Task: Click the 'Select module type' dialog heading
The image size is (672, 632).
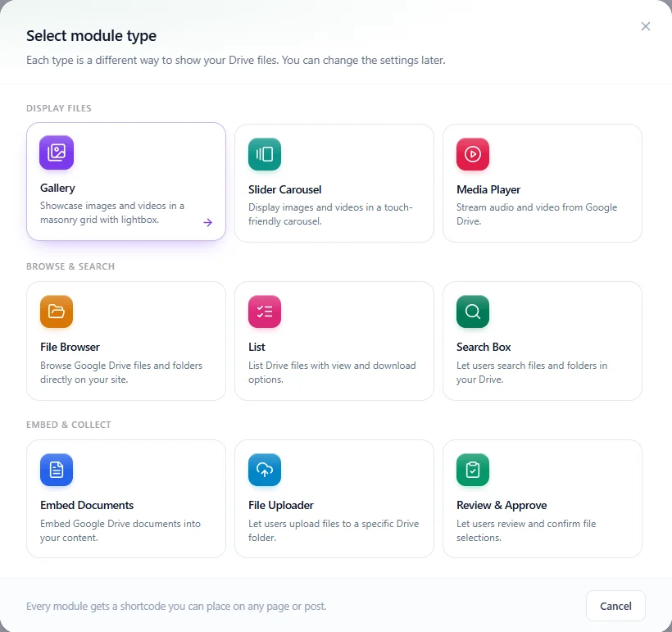Action: pyautogui.click(x=91, y=35)
